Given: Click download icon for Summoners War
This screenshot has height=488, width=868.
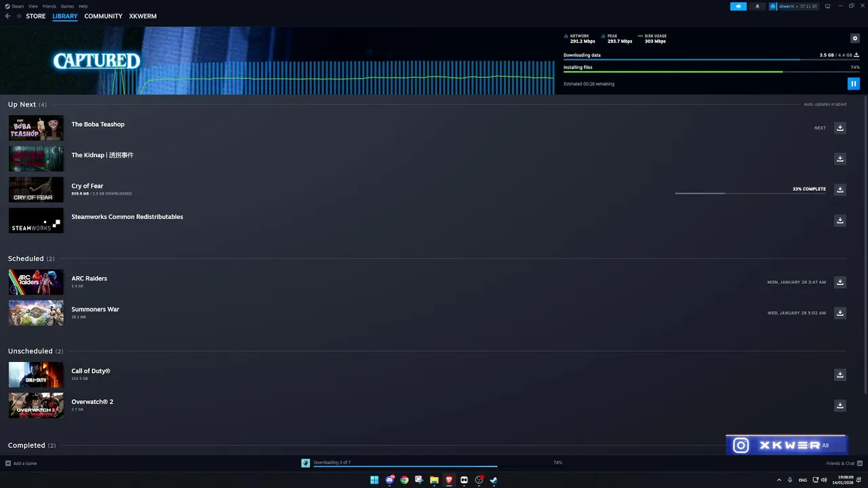Looking at the screenshot, I should pos(840,313).
